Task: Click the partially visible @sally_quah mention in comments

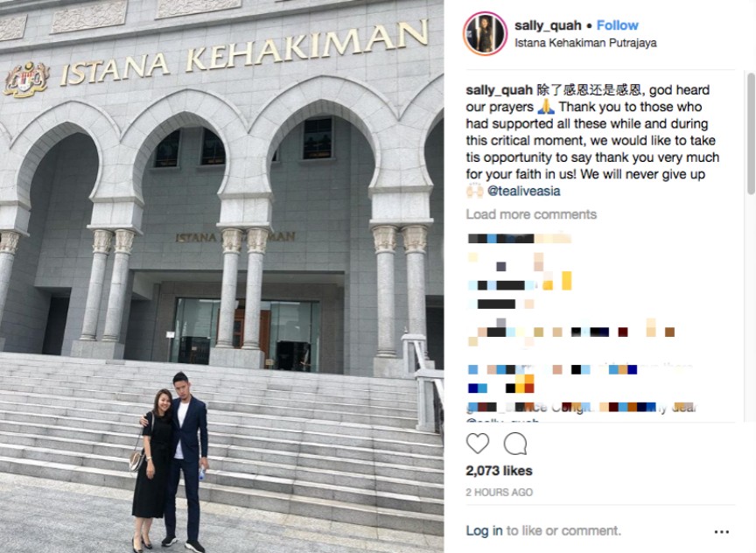Action: point(502,420)
